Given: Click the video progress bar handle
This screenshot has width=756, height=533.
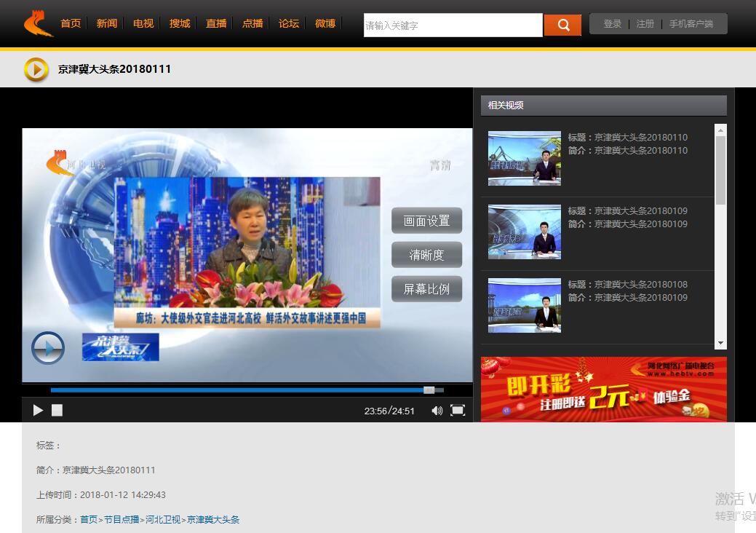Looking at the screenshot, I should pyautogui.click(x=429, y=390).
